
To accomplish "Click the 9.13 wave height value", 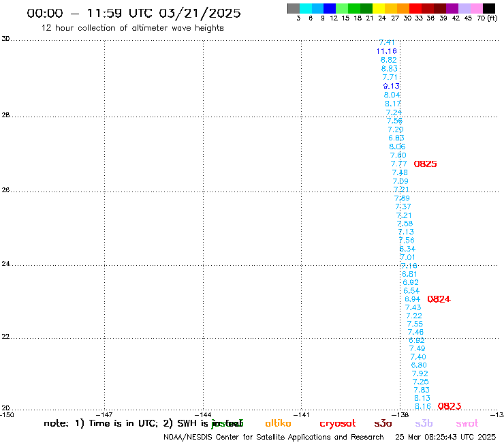I will tap(391, 86).
